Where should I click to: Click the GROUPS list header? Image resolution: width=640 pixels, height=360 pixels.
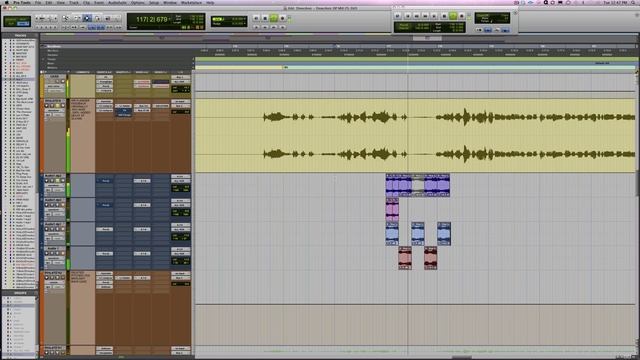click(x=20, y=293)
